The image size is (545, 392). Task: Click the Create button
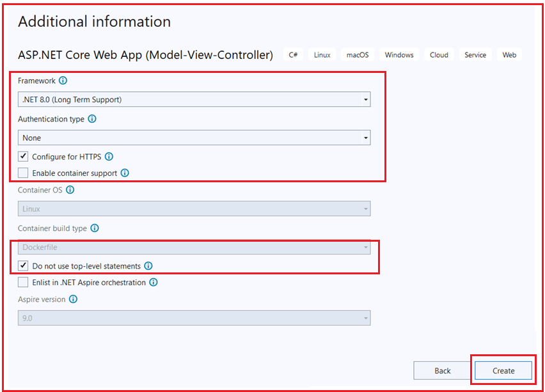pos(503,370)
